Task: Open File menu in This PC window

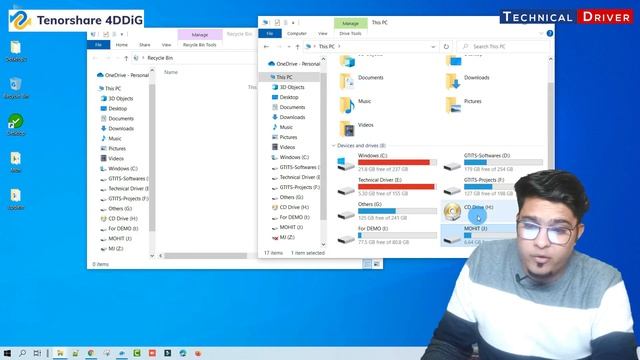Action: (x=270, y=33)
